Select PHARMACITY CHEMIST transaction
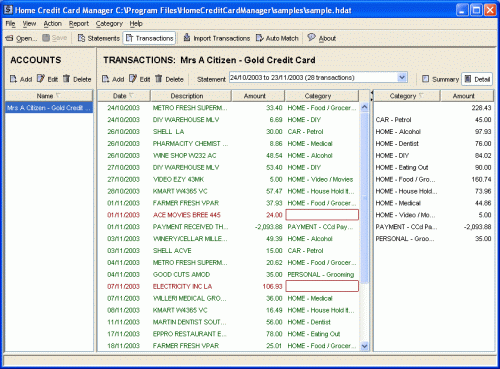 click(228, 144)
